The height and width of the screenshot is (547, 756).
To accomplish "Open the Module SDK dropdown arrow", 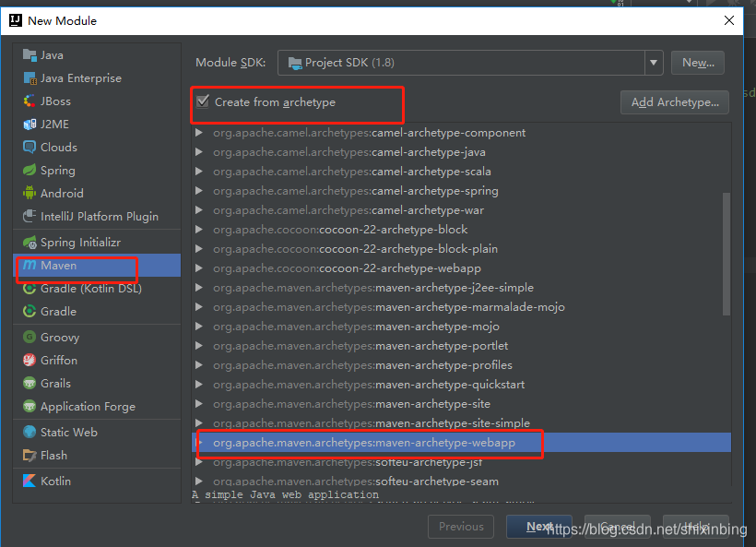I will click(654, 63).
